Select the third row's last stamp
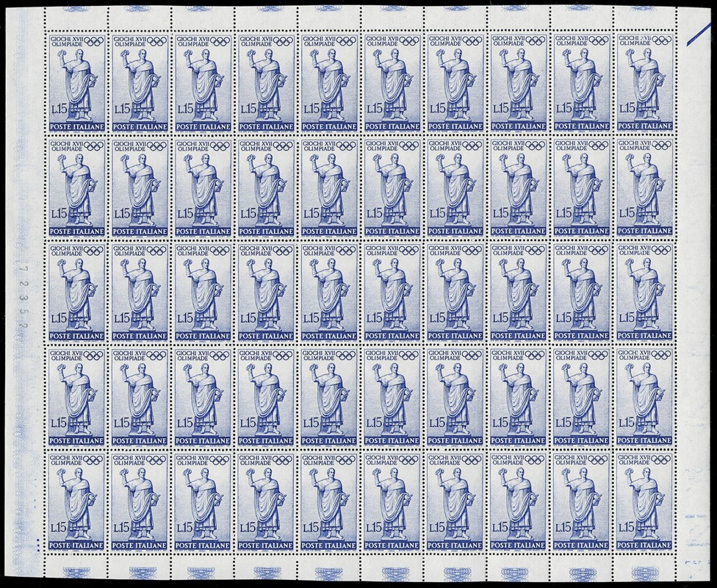This screenshot has width=717, height=588. 644,292
